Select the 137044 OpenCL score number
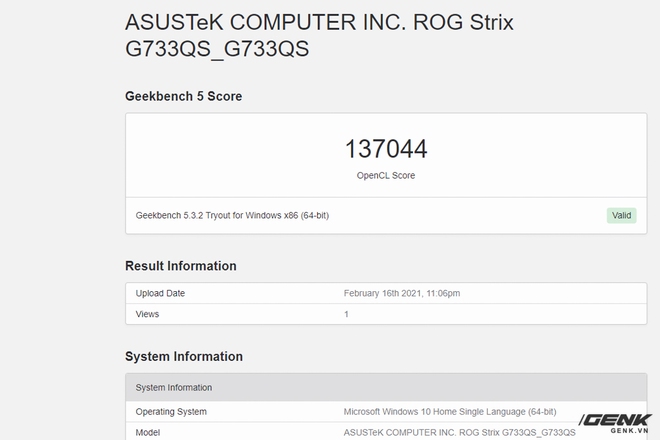Image resolution: width=660 pixels, height=440 pixels. click(386, 149)
